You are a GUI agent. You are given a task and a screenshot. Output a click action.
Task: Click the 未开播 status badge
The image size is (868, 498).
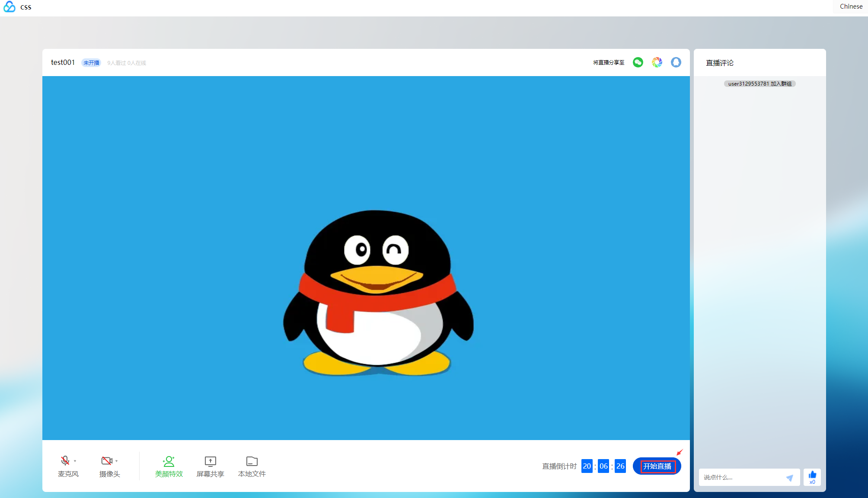pyautogui.click(x=91, y=63)
